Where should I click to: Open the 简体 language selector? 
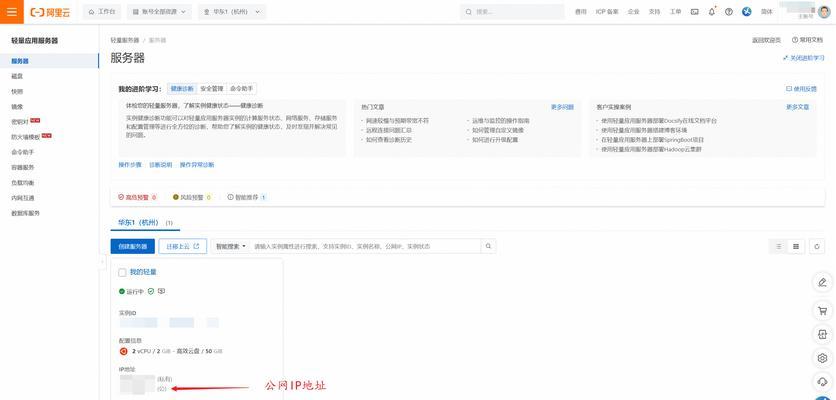[x=767, y=12]
